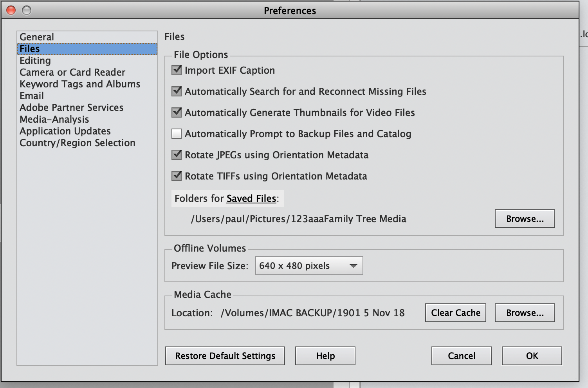
Task: Open Help for preferences
Action: pyautogui.click(x=325, y=356)
